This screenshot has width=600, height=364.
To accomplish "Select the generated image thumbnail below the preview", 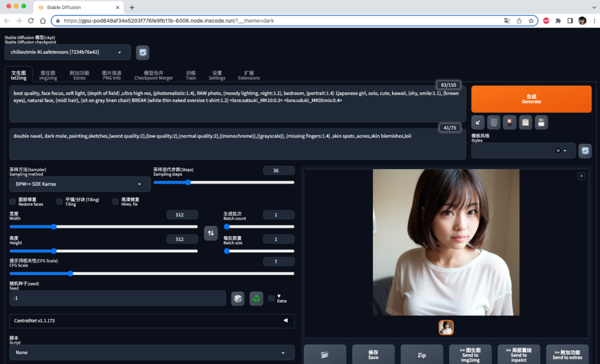I will point(445,327).
